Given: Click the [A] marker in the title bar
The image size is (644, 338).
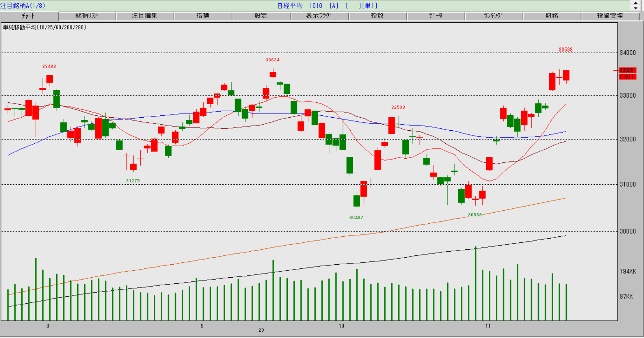Looking at the screenshot, I should pyautogui.click(x=334, y=6).
